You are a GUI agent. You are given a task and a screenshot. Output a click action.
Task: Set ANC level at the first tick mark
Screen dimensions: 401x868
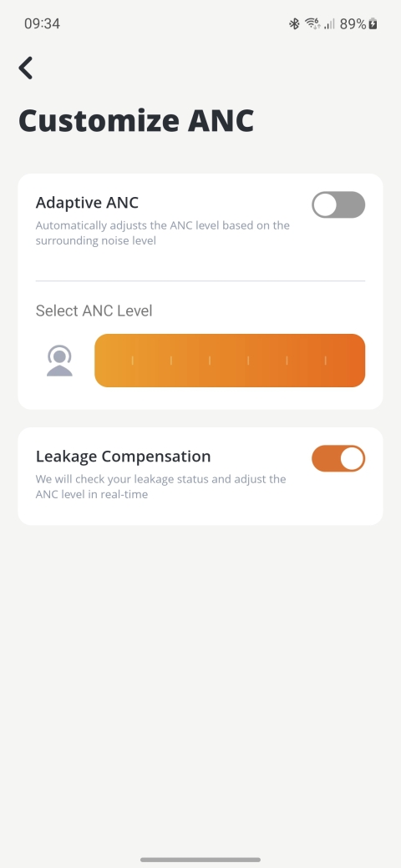point(132,361)
